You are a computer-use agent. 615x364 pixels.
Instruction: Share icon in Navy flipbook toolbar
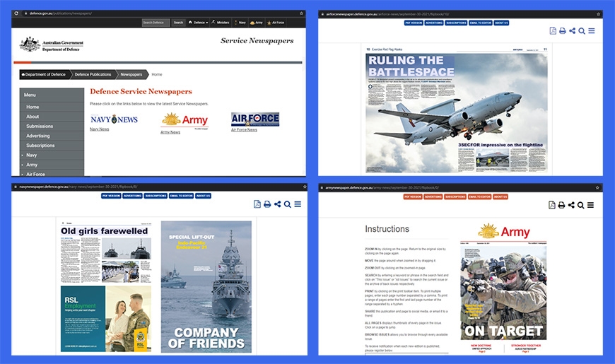point(277,204)
